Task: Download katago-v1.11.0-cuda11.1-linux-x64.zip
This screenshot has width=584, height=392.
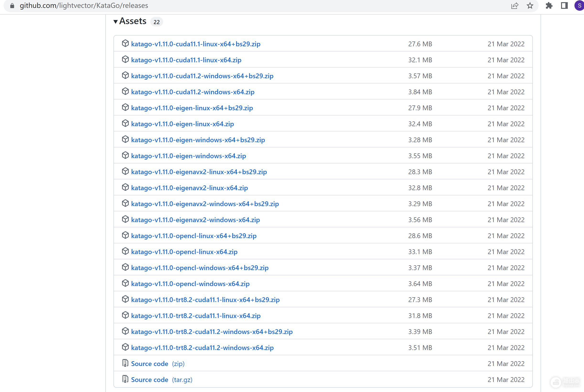Action: [x=186, y=60]
